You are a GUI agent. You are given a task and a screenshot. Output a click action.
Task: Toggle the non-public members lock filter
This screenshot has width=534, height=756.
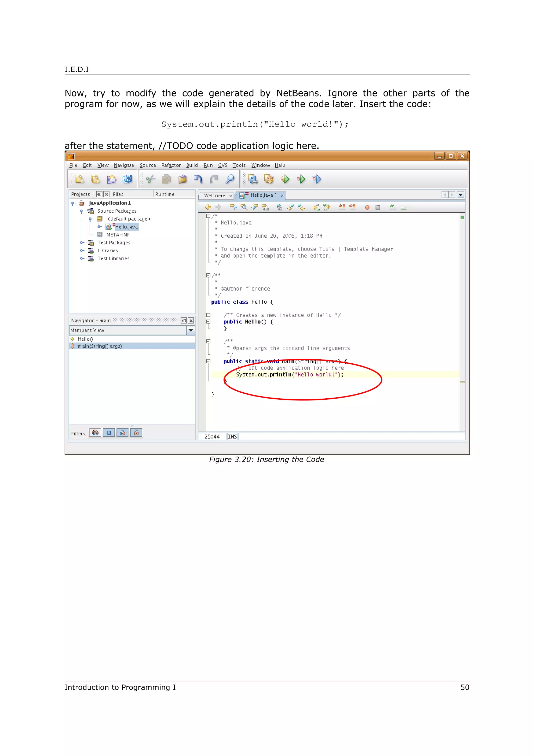[136, 433]
